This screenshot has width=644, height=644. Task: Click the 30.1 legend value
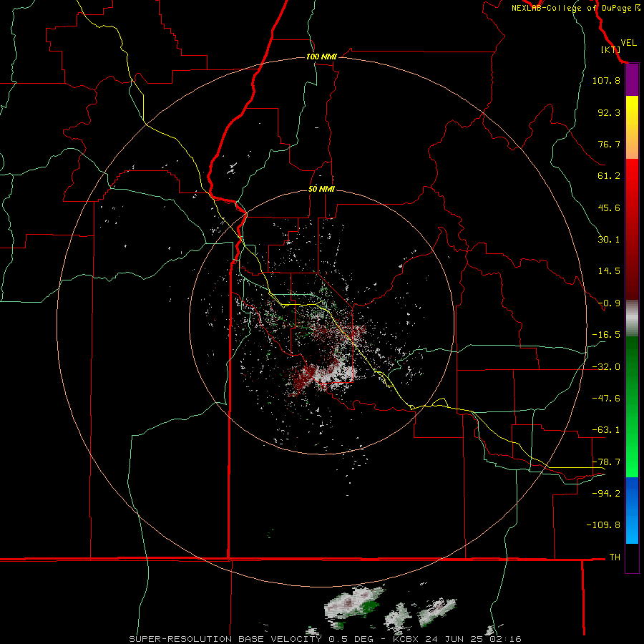tap(609, 240)
